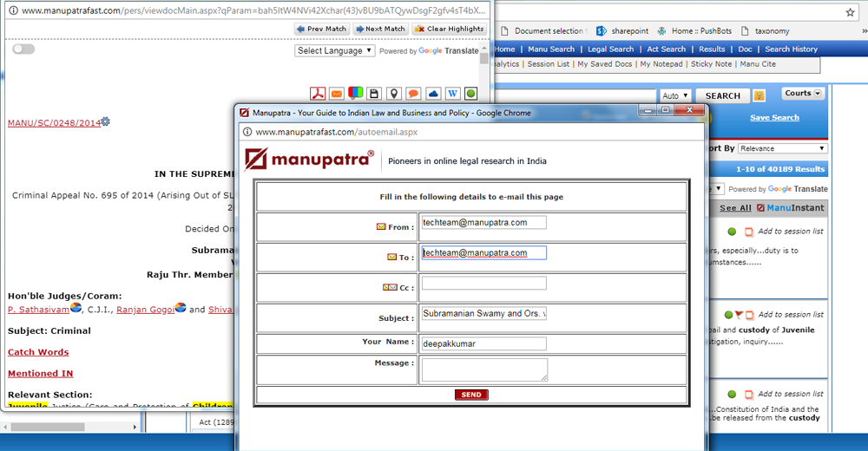Click the SEARCH button
868x451 pixels.
(x=722, y=95)
